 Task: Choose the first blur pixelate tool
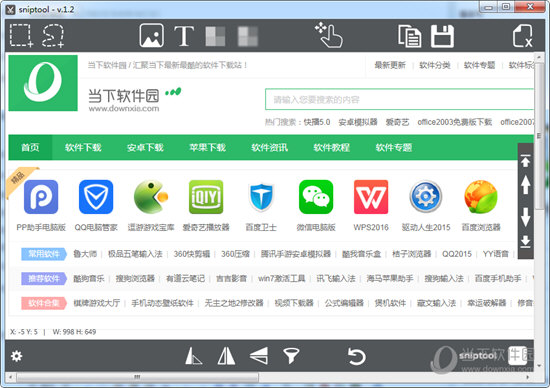coord(215,36)
